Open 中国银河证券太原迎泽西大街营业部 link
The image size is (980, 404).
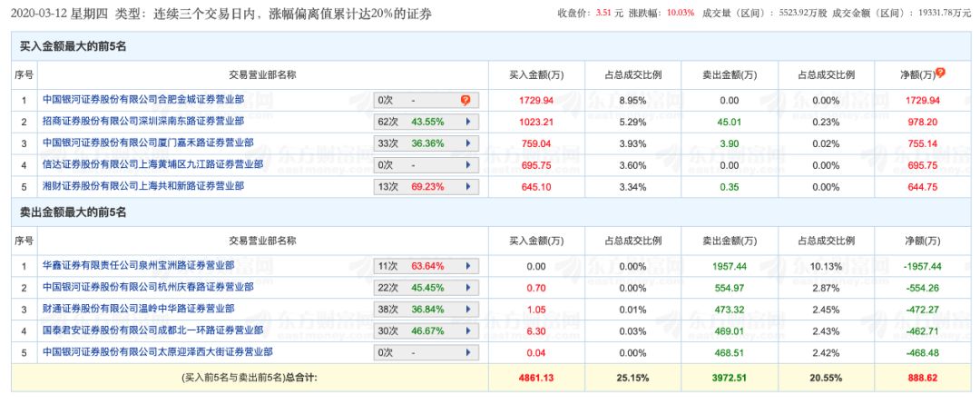point(157,352)
